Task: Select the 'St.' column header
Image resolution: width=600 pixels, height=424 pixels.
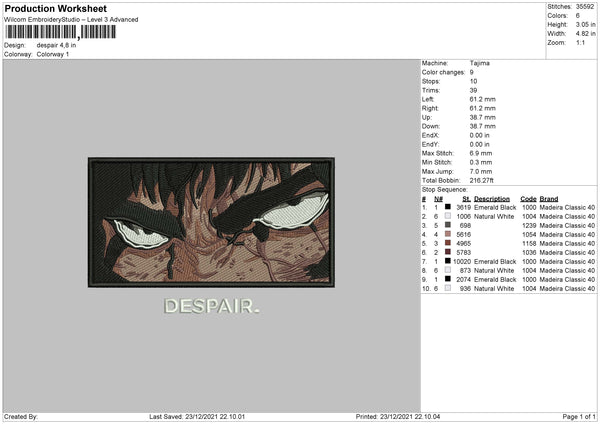Action: coord(466,199)
